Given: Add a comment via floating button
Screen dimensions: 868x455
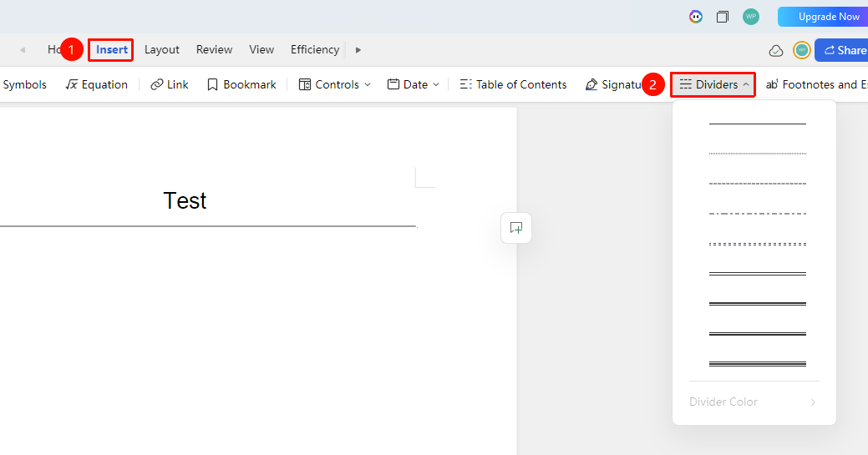Looking at the screenshot, I should pos(516,228).
